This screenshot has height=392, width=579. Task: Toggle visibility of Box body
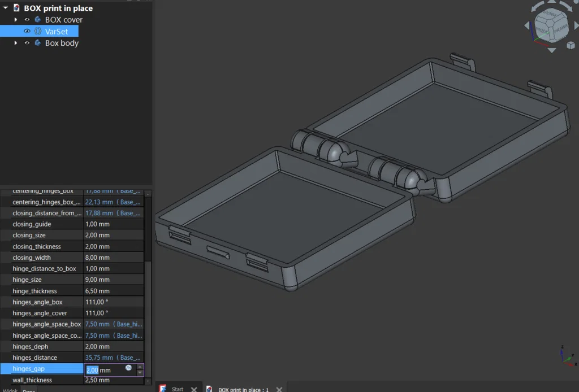click(x=27, y=43)
